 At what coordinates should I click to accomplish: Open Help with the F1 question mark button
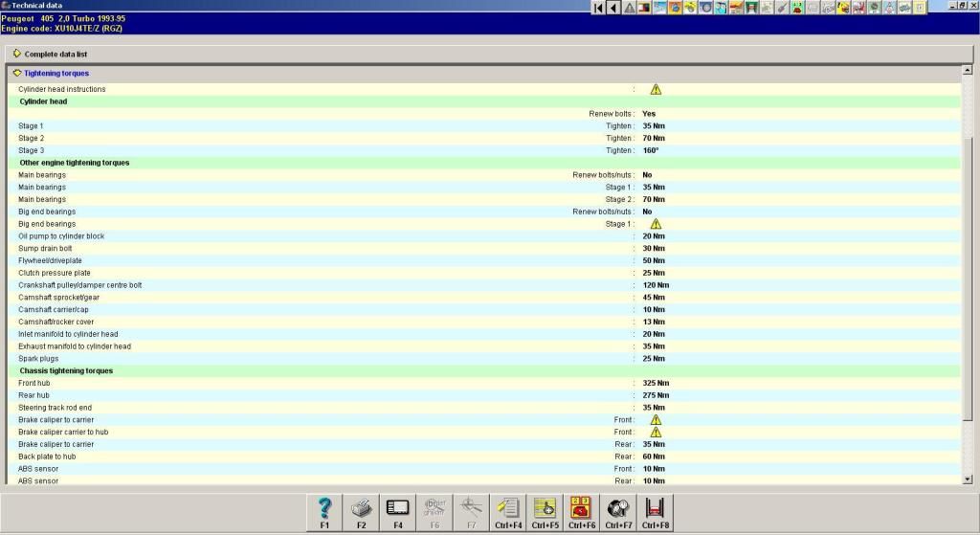(x=324, y=512)
